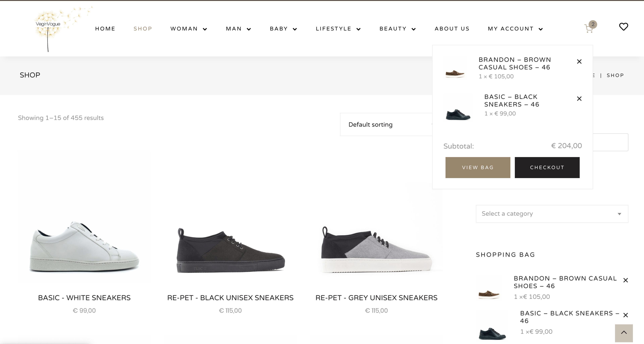Open the shopping cart icon with badge
The width and height of the screenshot is (644, 344).
pyautogui.click(x=590, y=27)
